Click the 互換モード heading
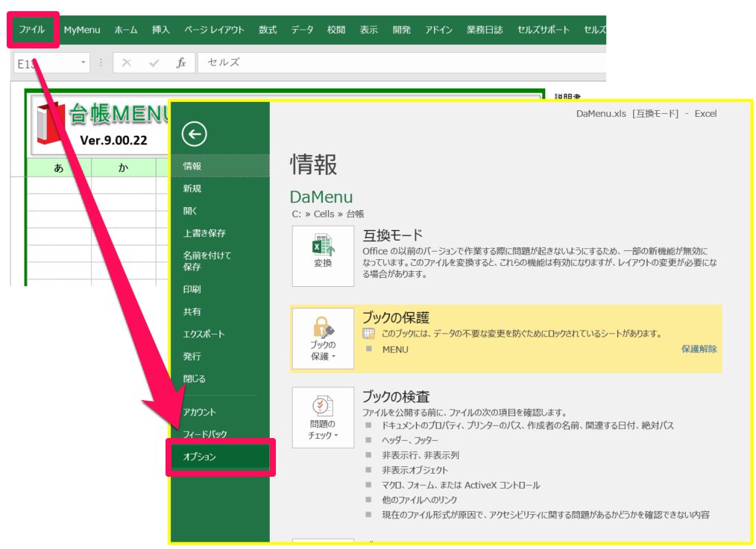The width and height of the screenshot is (756, 549). click(392, 235)
